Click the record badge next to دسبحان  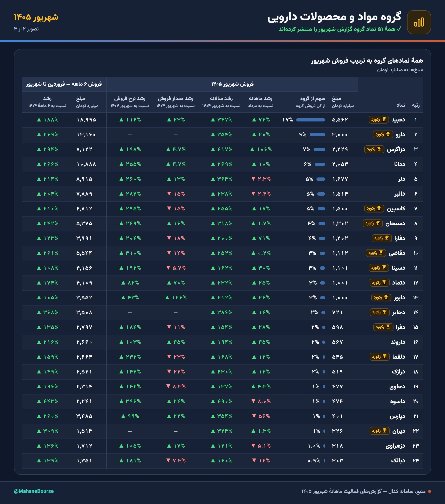click(373, 223)
